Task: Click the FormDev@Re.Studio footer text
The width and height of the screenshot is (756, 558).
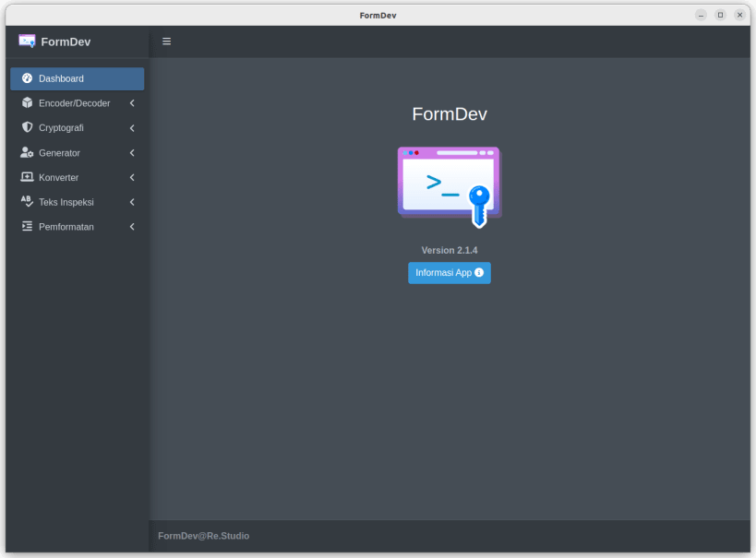Action: [203, 536]
